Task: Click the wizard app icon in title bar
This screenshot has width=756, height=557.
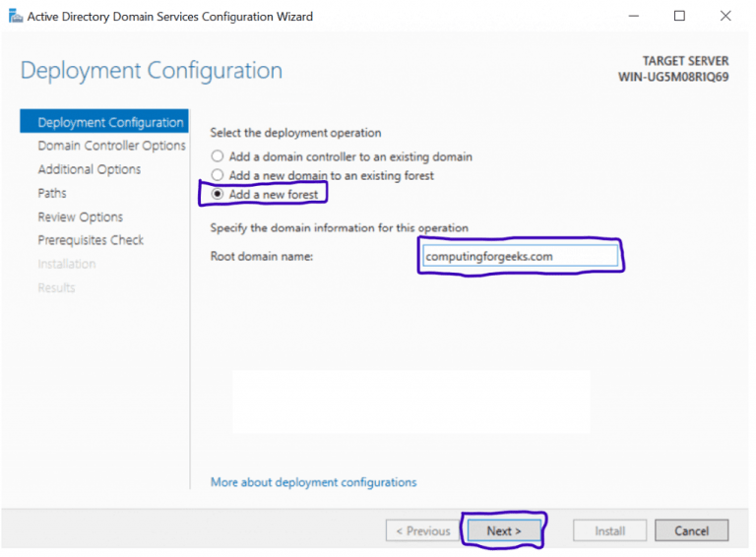Action: tap(16, 17)
